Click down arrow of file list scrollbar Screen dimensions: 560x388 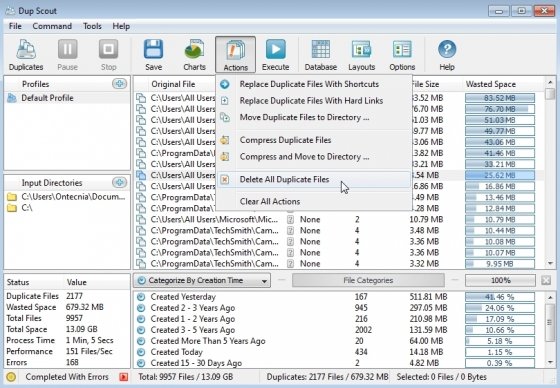click(550, 264)
